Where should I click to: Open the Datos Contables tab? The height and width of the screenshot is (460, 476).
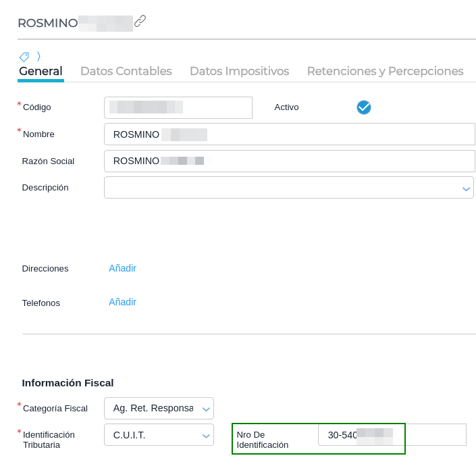(x=126, y=71)
